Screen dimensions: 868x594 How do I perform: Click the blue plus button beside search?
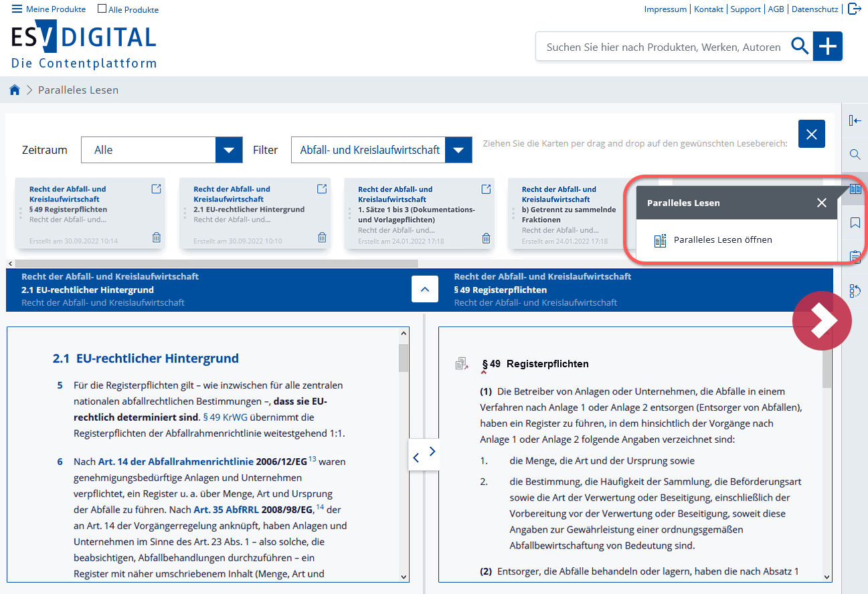(828, 46)
